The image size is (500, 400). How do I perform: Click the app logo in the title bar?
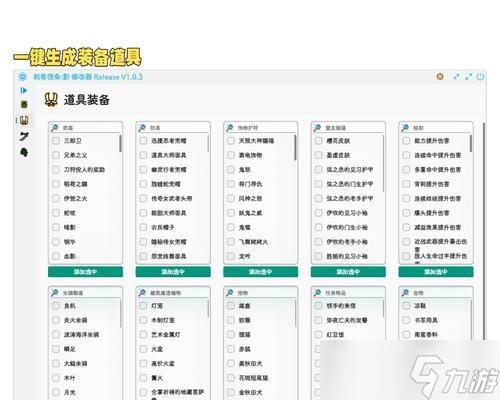point(22,77)
